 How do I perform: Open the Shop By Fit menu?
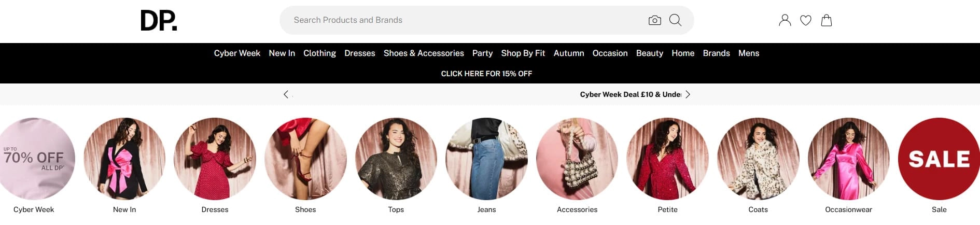pos(523,53)
